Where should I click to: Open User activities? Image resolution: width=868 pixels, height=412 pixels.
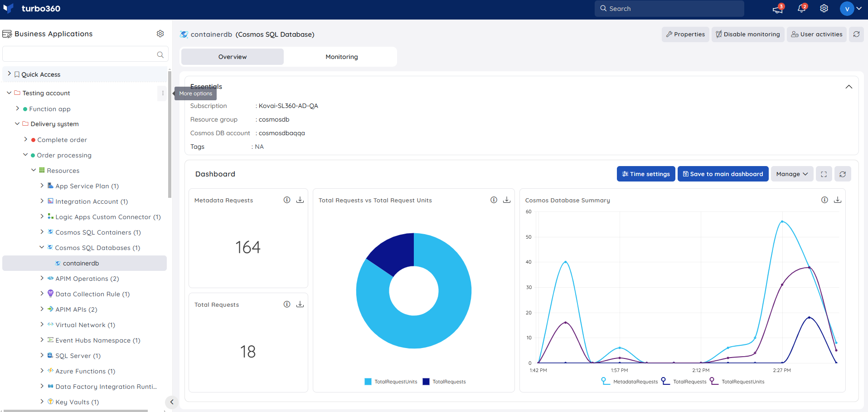pos(817,34)
